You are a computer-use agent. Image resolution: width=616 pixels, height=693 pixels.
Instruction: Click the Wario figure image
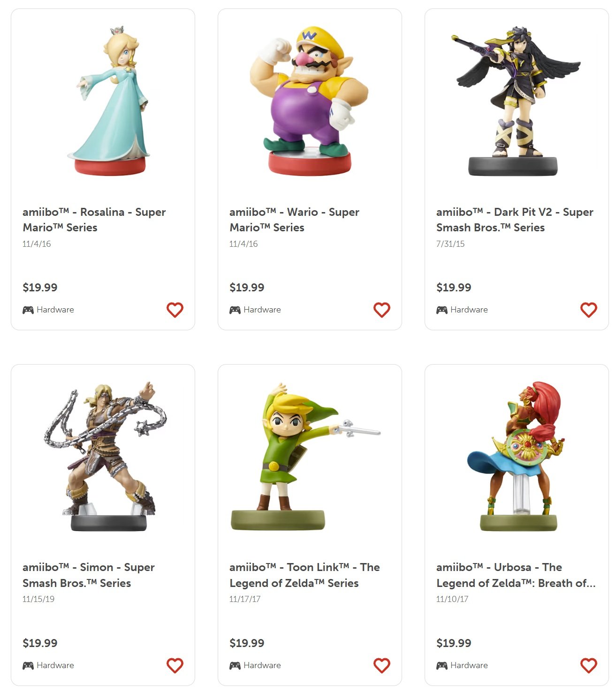click(x=310, y=100)
